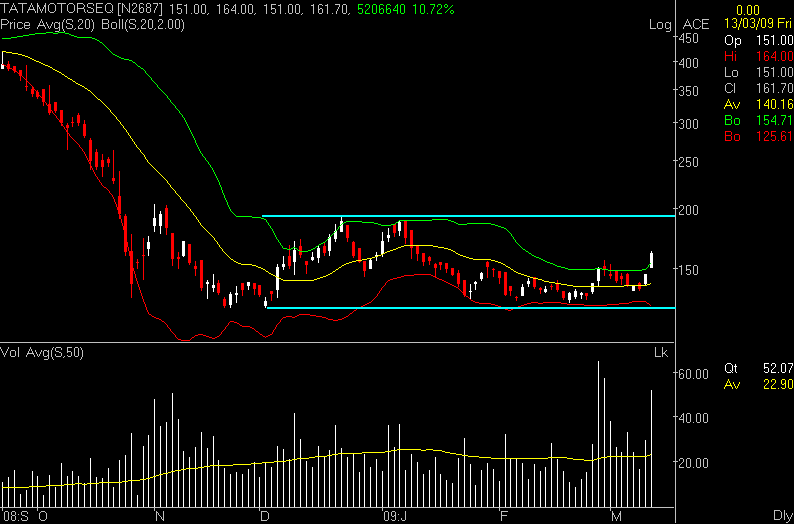Click the volume Av 22.90 value
Screen dimensions: 794x524
click(759, 385)
